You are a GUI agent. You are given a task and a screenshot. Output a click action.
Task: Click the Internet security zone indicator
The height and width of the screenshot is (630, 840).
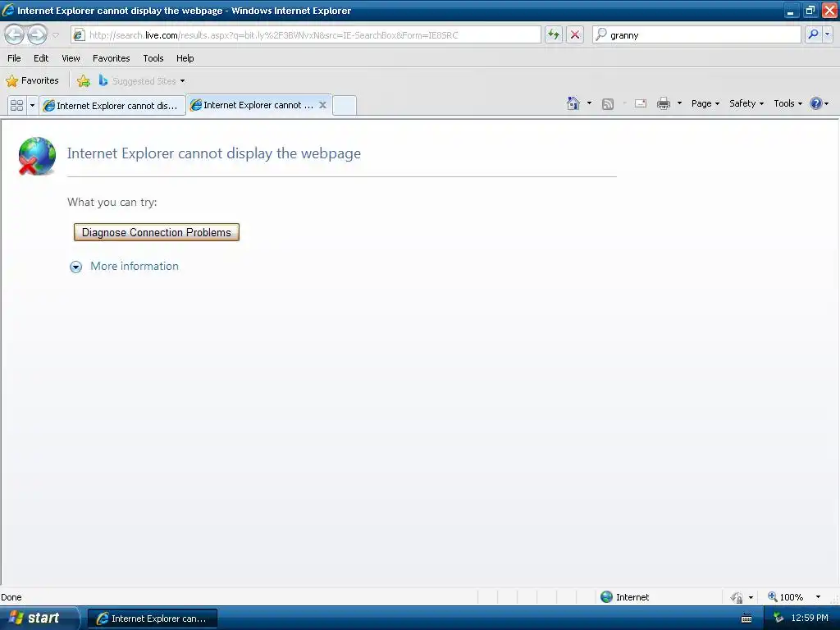pos(624,597)
